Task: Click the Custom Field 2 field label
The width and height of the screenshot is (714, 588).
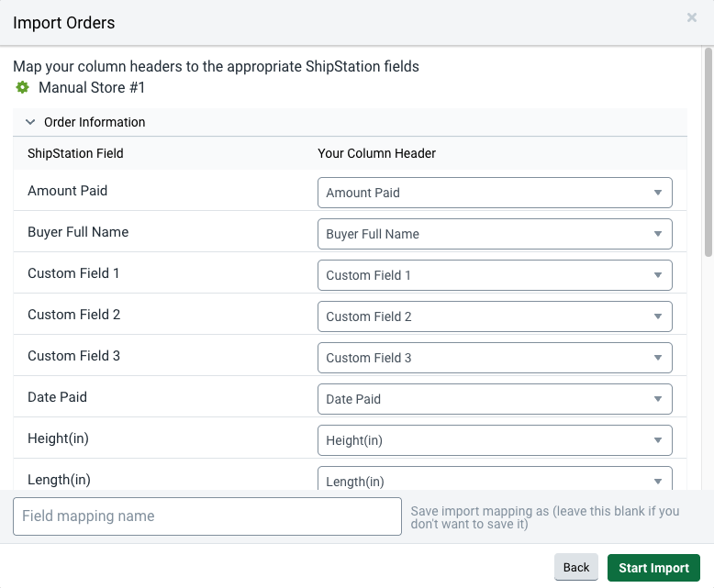Action: 73,315
